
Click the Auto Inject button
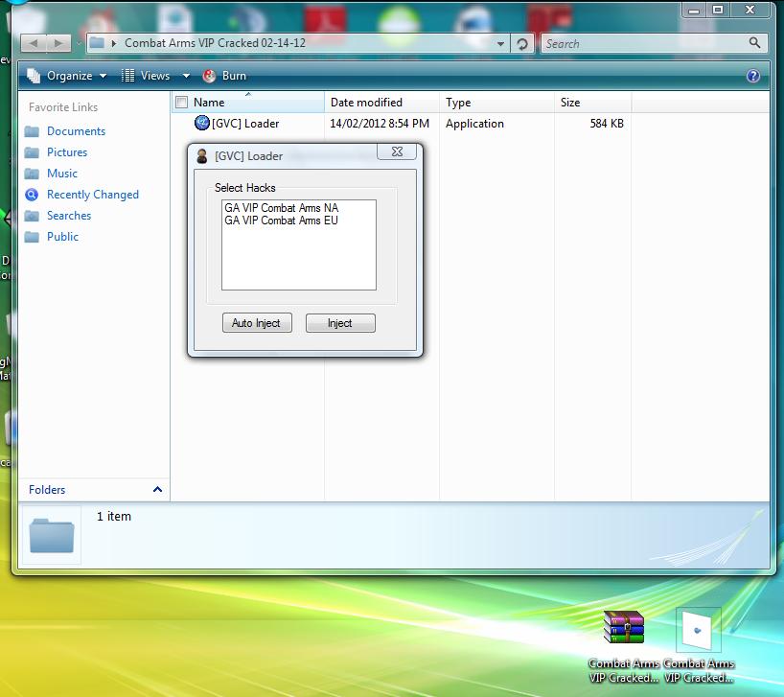click(x=257, y=323)
